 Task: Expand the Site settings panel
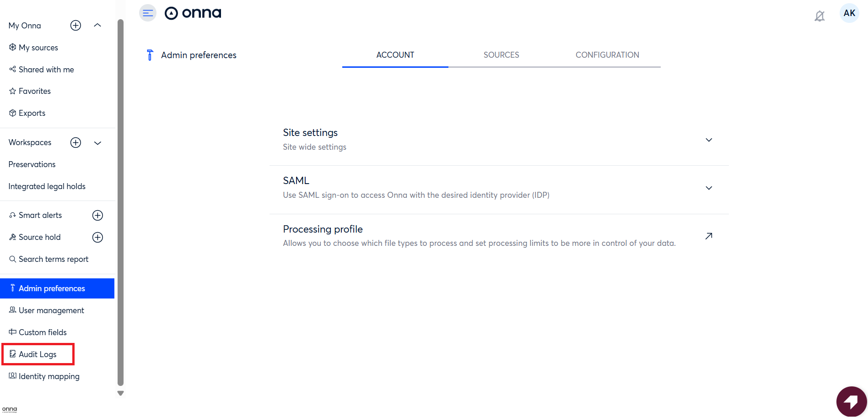tap(709, 140)
